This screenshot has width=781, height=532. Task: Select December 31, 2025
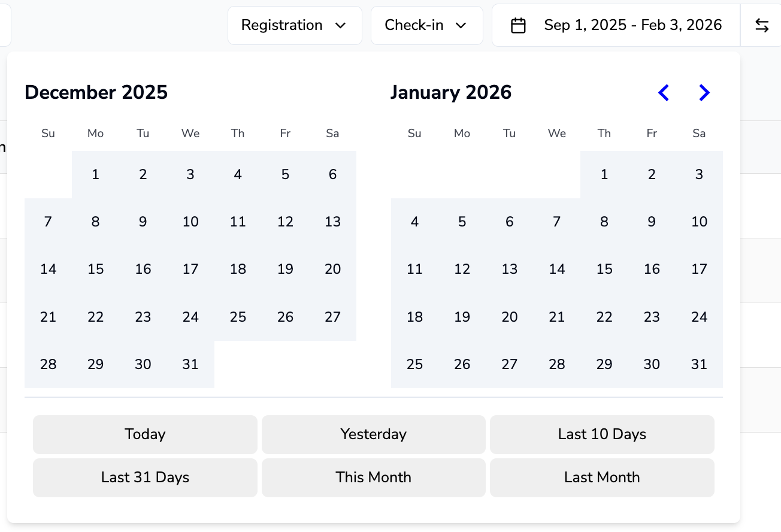190,364
